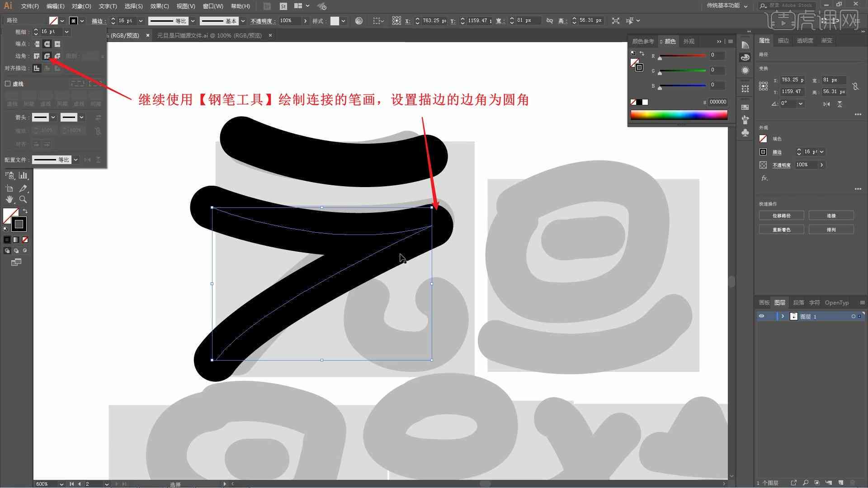Click the solid Color mode button in toolbox
This screenshot has width=868, height=488.
tap(7, 239)
